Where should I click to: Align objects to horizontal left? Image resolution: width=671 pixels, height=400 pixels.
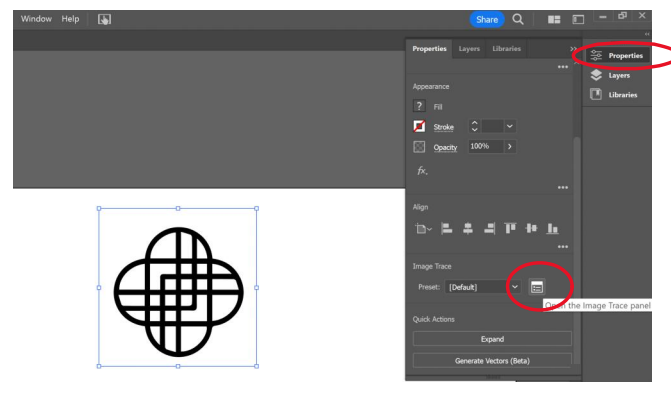(x=449, y=227)
